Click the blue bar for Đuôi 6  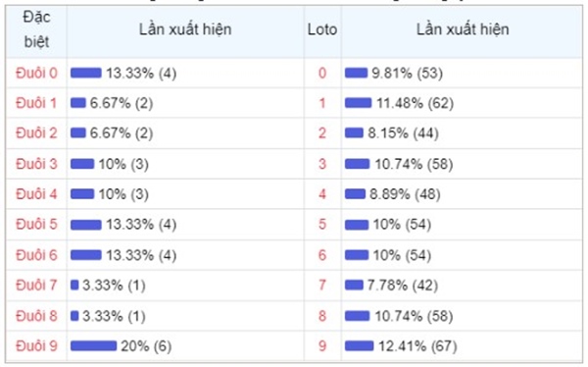click(x=86, y=255)
